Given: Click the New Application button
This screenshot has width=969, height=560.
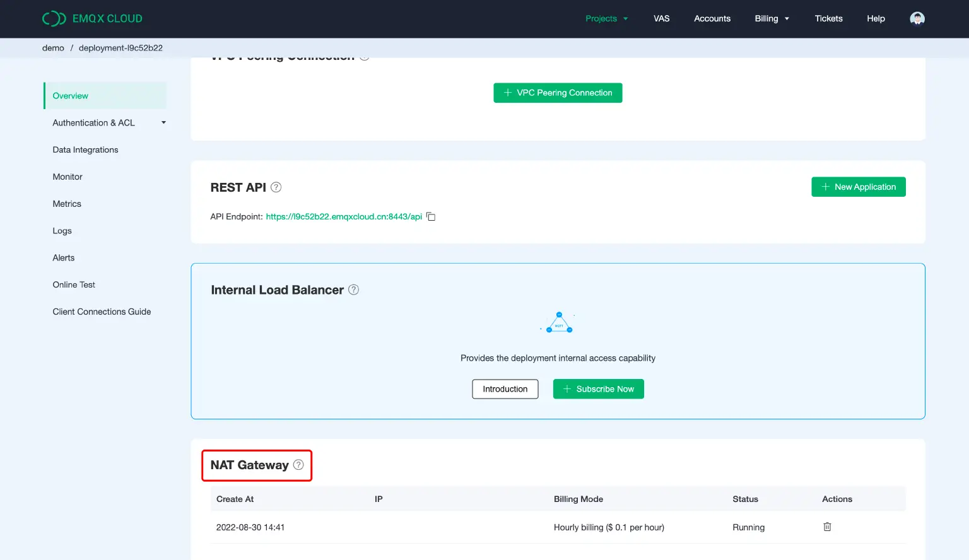Looking at the screenshot, I should point(858,187).
